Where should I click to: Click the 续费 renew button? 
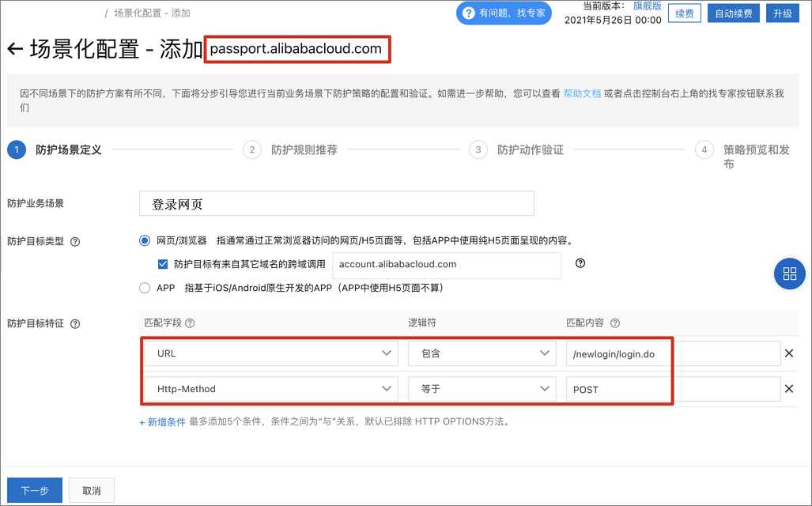coord(684,13)
